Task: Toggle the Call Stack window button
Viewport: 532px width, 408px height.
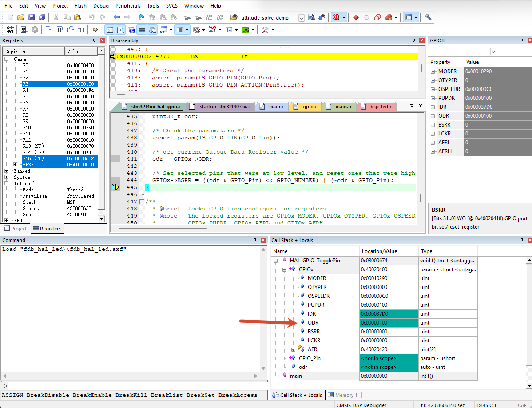Action: tap(153, 30)
